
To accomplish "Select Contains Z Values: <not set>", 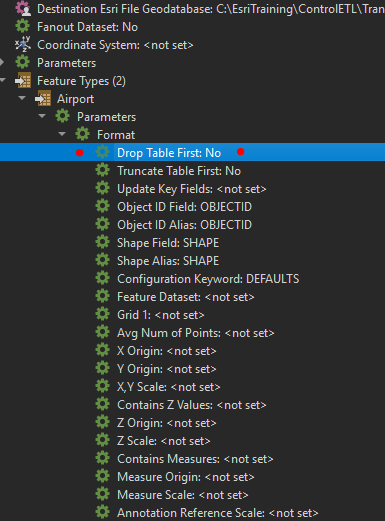I will pyautogui.click(x=192, y=405).
